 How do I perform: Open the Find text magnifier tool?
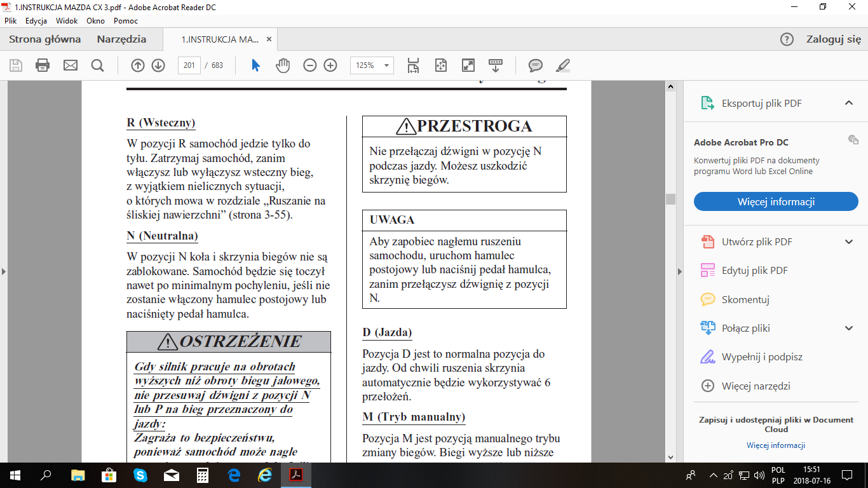(x=97, y=65)
